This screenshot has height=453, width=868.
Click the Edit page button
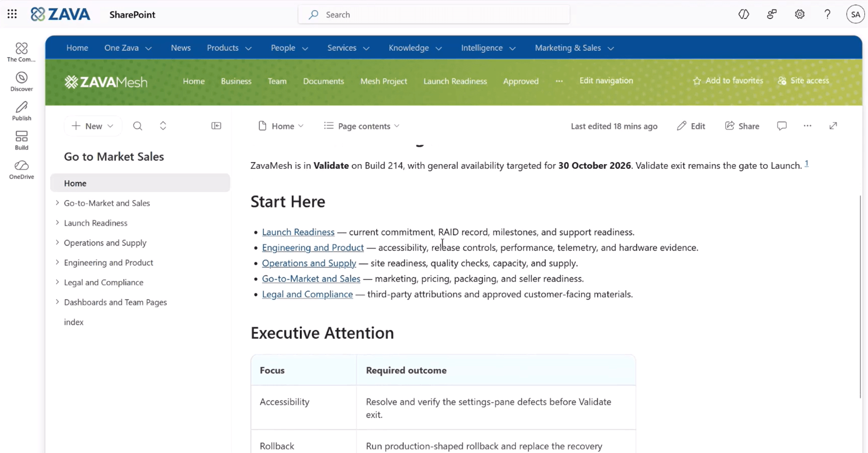tap(691, 126)
